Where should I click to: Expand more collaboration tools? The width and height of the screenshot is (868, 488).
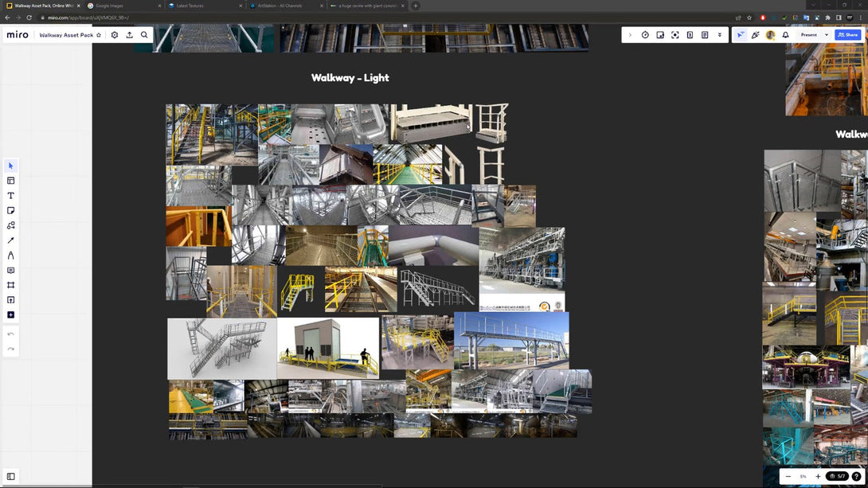click(720, 35)
